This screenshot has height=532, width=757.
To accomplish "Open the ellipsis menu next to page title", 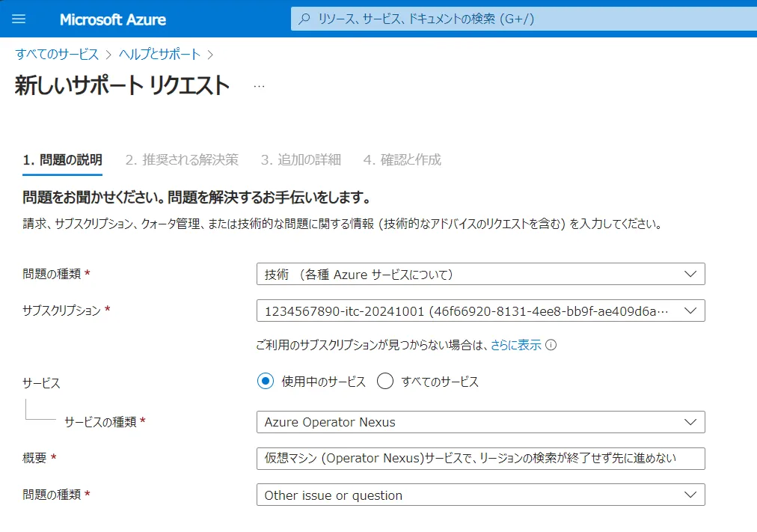I will pyautogui.click(x=260, y=86).
